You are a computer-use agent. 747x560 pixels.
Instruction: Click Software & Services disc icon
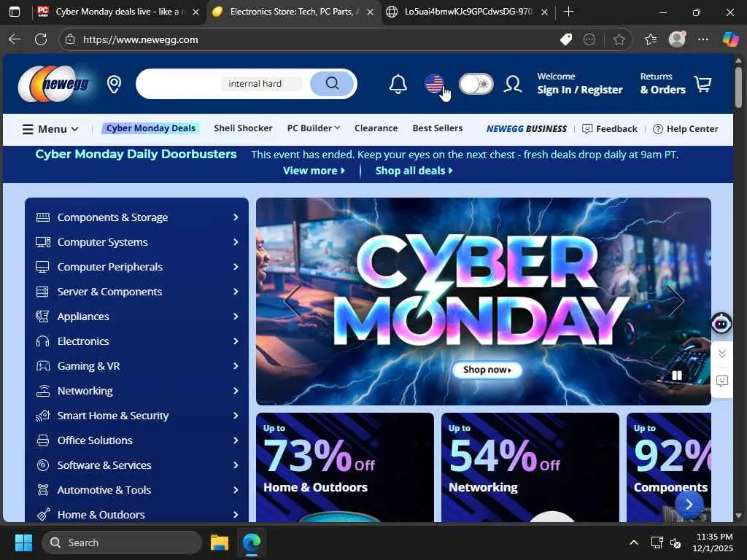pyautogui.click(x=43, y=465)
